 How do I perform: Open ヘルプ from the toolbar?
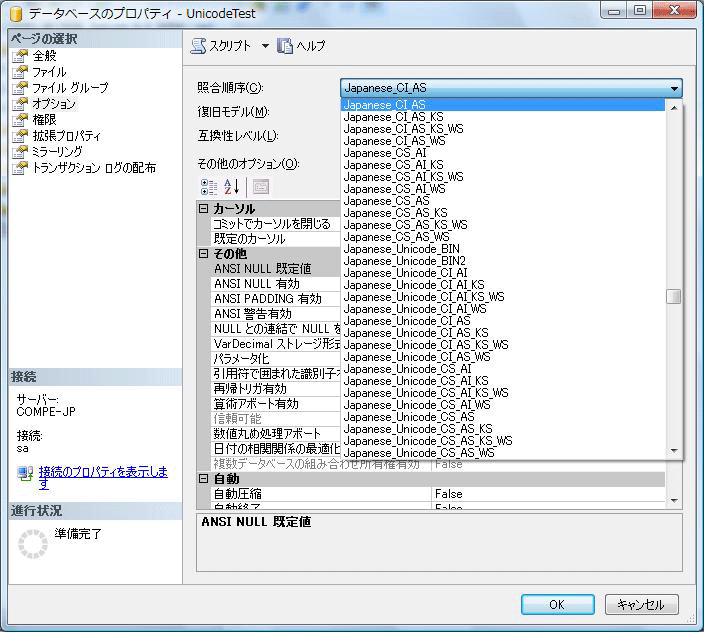click(285, 46)
